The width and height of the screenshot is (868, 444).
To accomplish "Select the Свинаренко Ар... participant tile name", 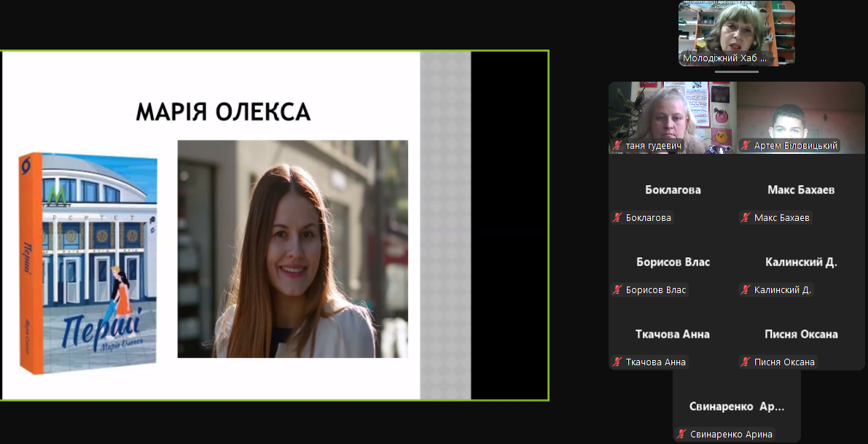I will coord(737,406).
